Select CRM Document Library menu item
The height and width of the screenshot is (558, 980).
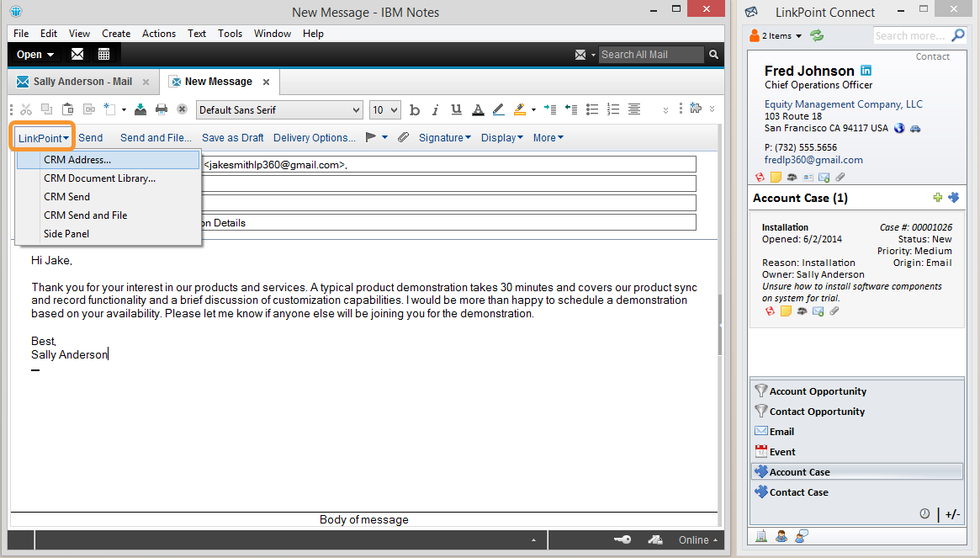coord(108,178)
